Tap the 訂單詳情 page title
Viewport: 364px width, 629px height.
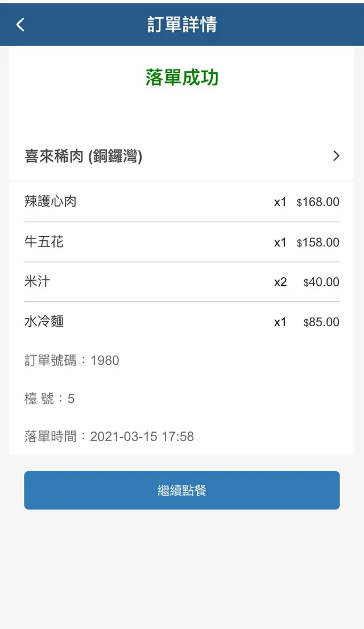coord(182,24)
